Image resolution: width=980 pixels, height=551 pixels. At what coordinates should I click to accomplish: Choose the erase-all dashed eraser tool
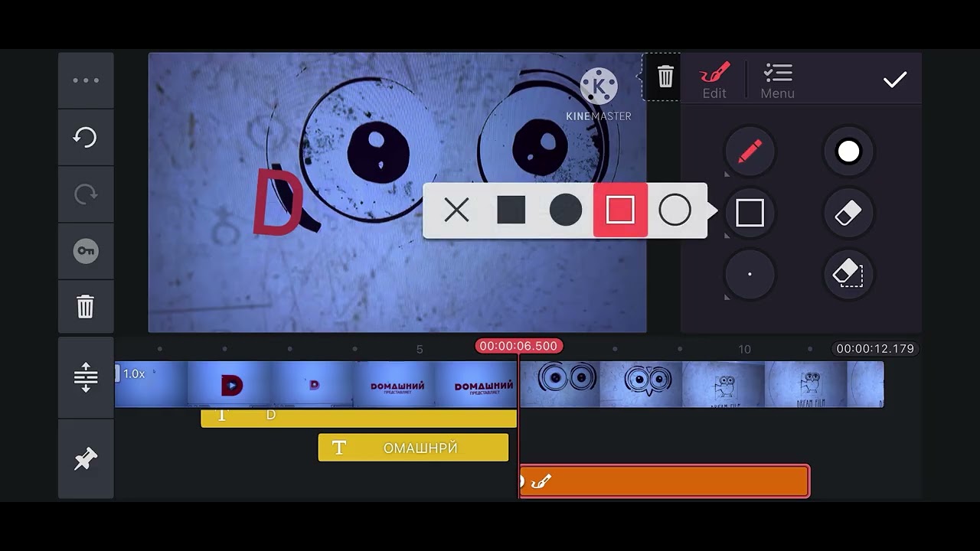click(848, 274)
